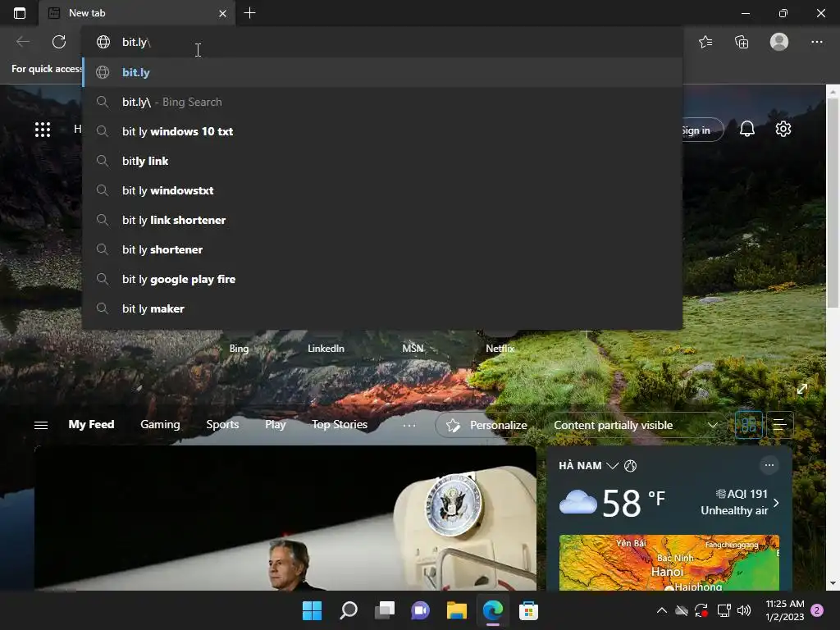This screenshot has height=630, width=840.
Task: Choose 'bit ly google play fire' suggestion
Action: [382, 279]
